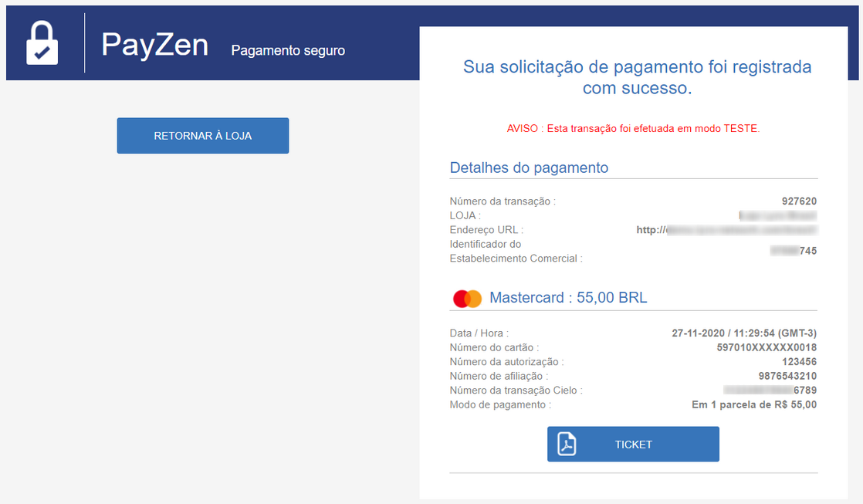Select Cielo transaction value ending 6789

point(770,391)
